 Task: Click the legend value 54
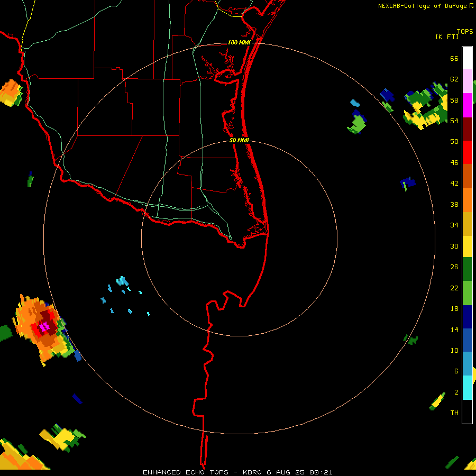point(454,121)
